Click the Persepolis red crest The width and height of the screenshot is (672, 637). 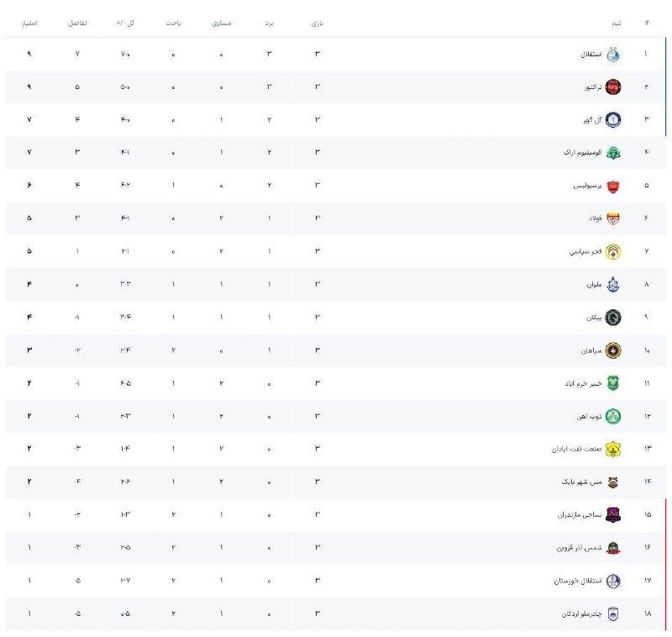[613, 186]
